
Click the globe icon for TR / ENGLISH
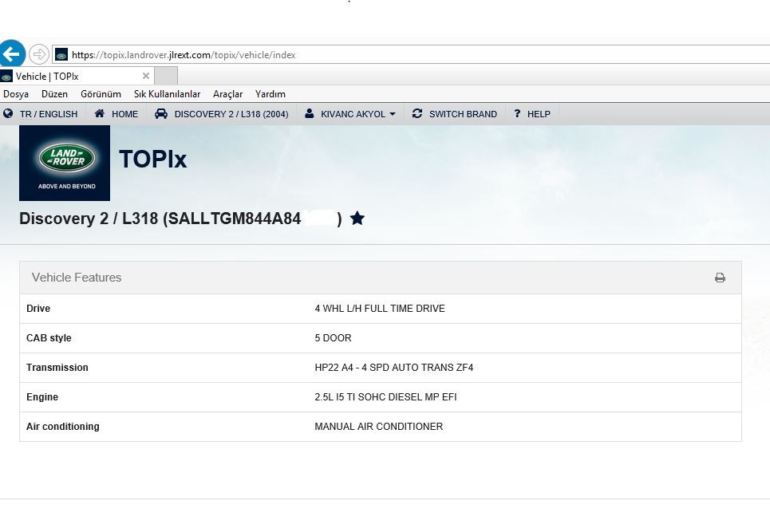click(9, 114)
